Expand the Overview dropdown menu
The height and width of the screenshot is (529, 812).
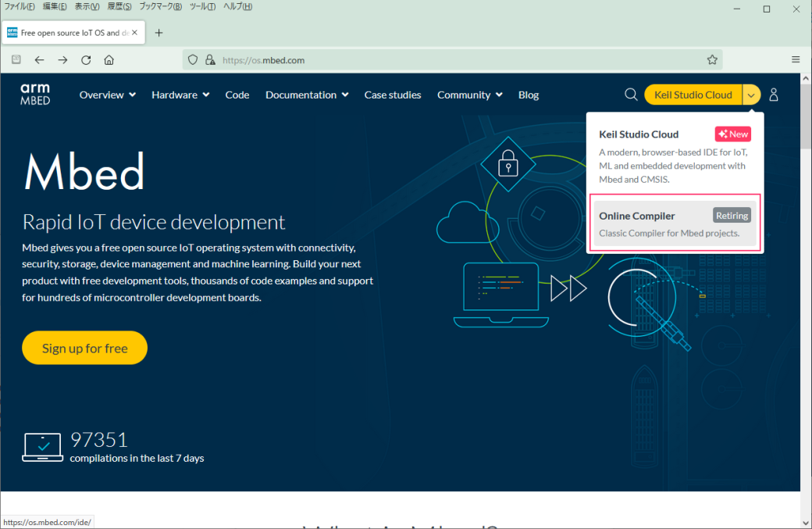[107, 95]
